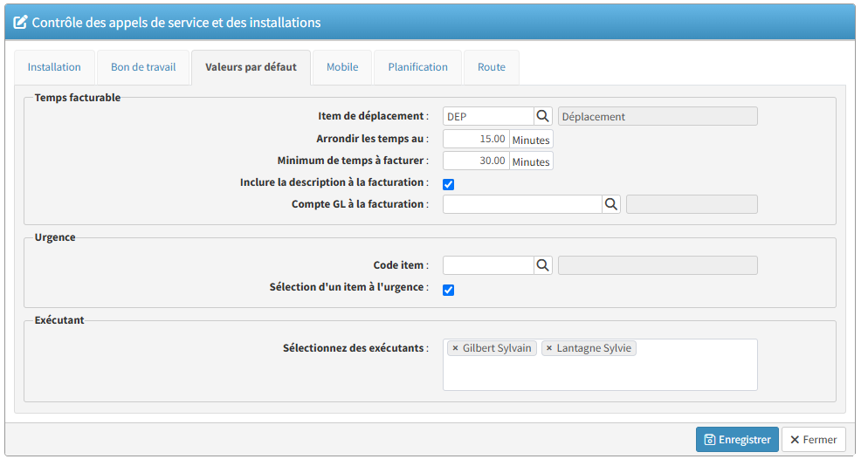
Task: Edit Minimum de temps à facturer value
Action: point(476,161)
